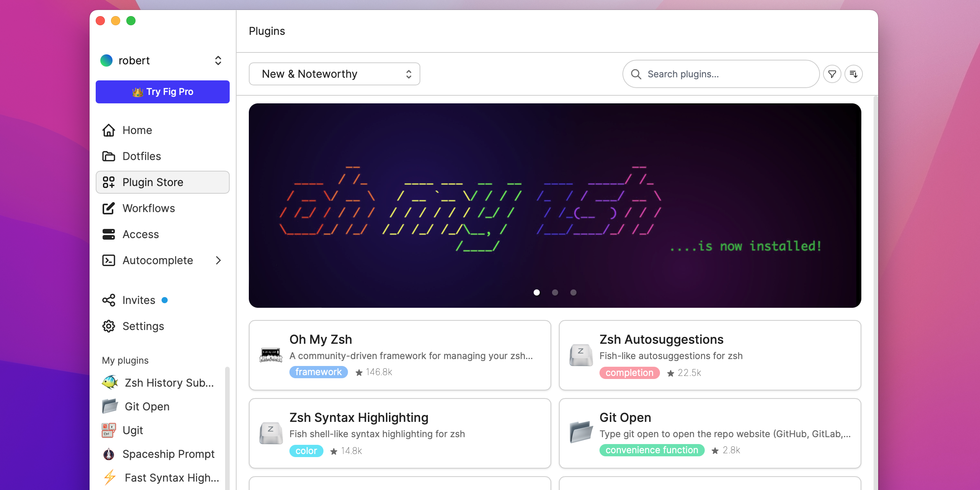Image resolution: width=980 pixels, height=490 pixels.
Task: Click the Workflows sidebar icon
Action: [x=109, y=208]
